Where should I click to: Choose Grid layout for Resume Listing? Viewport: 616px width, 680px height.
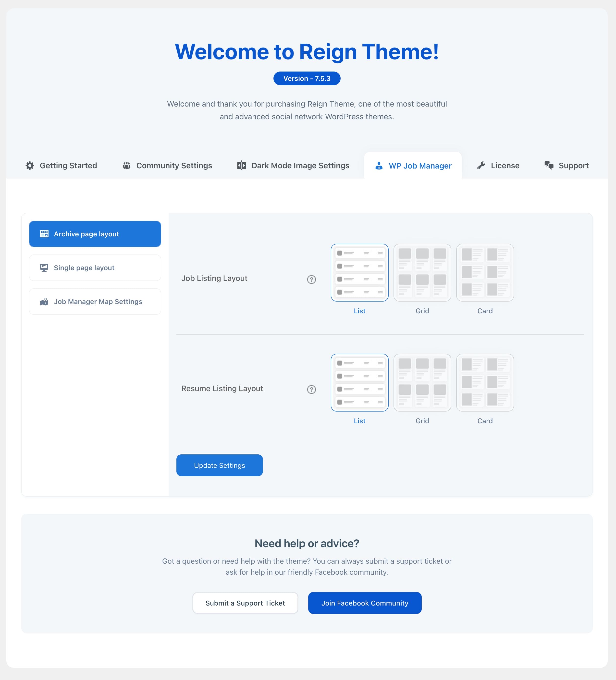(x=422, y=383)
